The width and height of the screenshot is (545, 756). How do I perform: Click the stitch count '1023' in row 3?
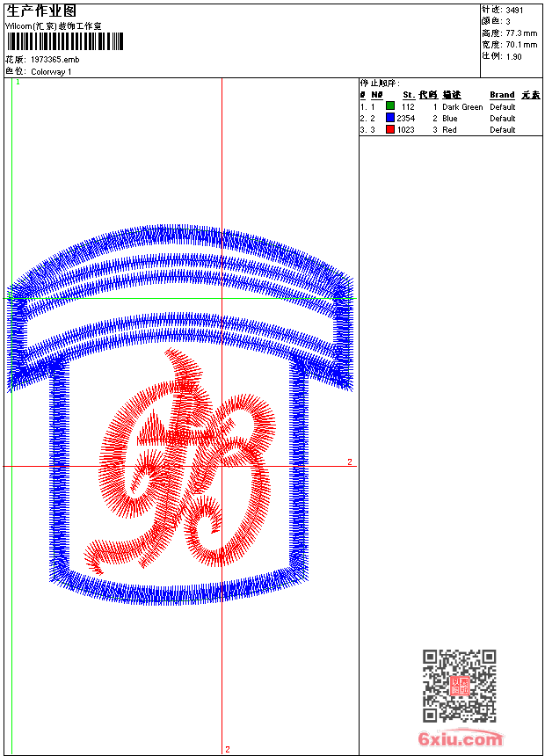pyautogui.click(x=405, y=130)
